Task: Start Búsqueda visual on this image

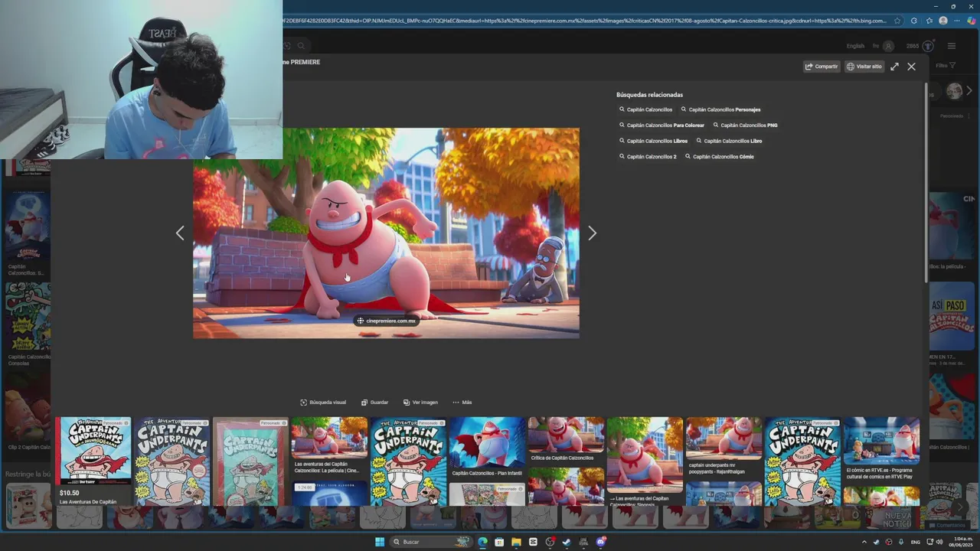Action: 323,403
